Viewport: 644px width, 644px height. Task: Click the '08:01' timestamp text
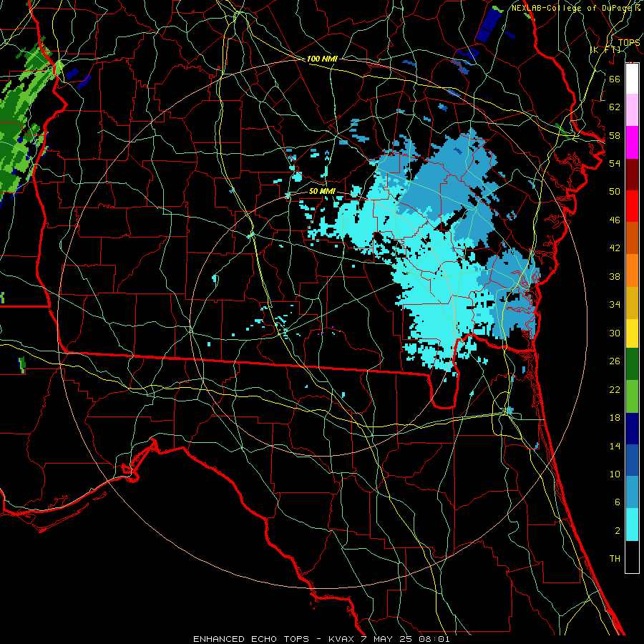(x=434, y=639)
